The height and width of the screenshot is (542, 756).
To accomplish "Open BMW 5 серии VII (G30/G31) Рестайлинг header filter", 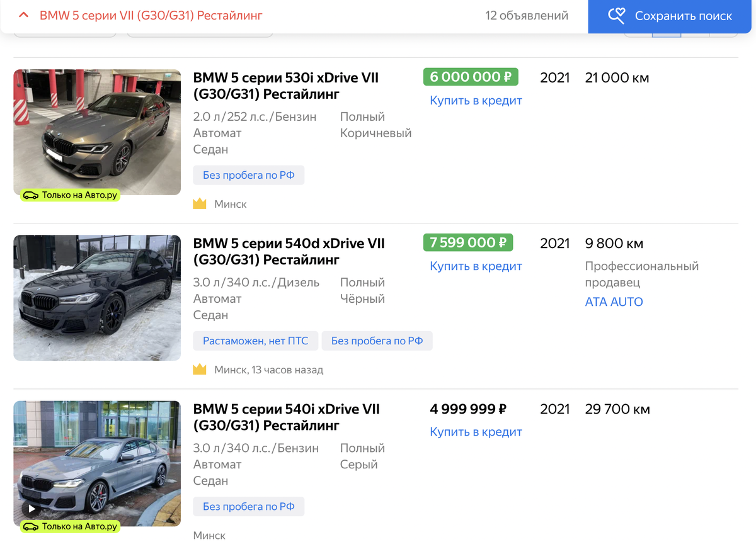I will 151,15.
